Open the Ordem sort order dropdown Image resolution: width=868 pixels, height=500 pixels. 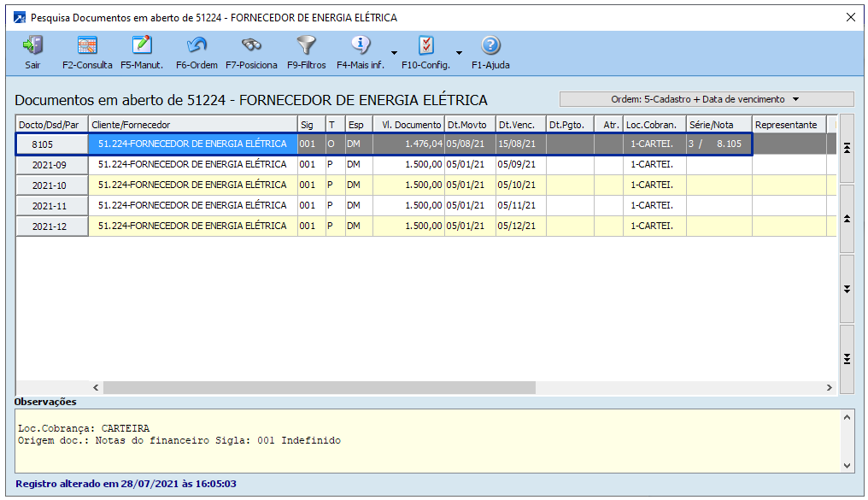[x=706, y=99]
